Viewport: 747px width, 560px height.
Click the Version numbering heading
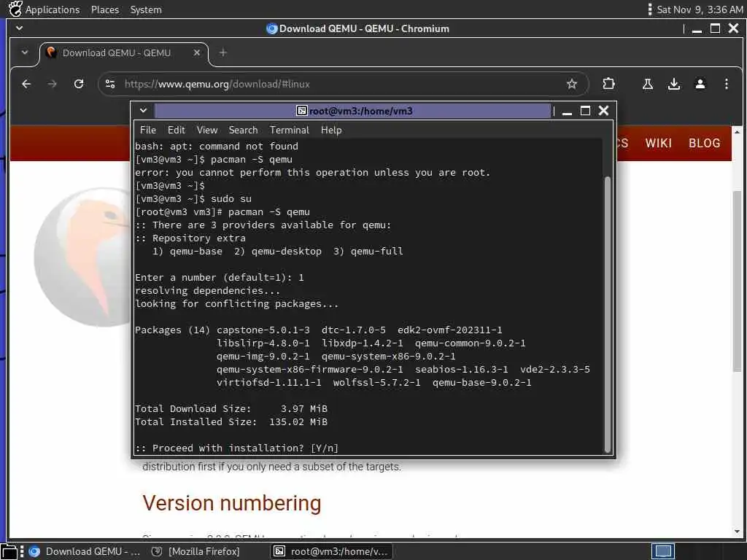[x=231, y=503]
